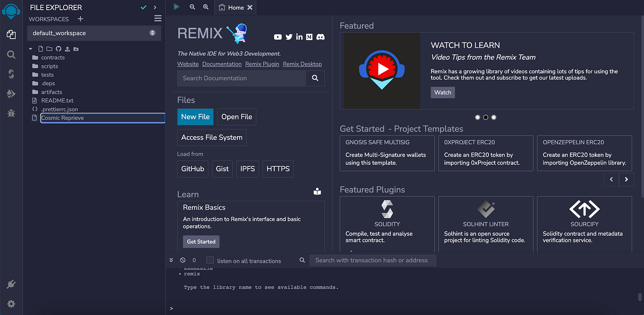Open Remix Discord icon link

click(320, 37)
